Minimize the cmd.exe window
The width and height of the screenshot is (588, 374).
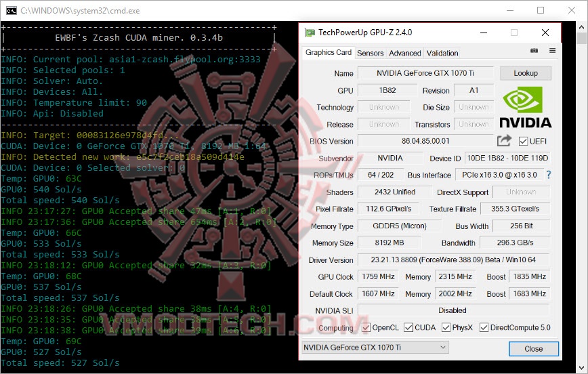[x=510, y=11]
